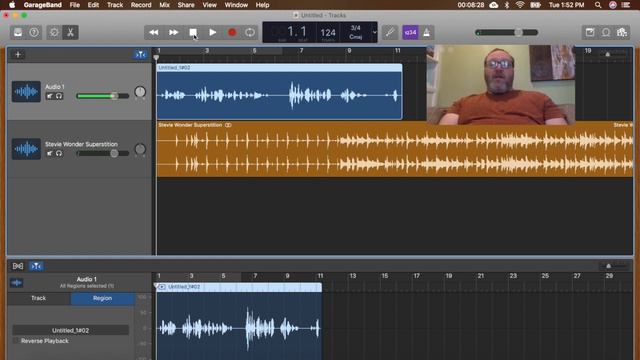Toggle the purple Count-in button
Image resolution: width=640 pixels, height=360 pixels.
click(410, 33)
